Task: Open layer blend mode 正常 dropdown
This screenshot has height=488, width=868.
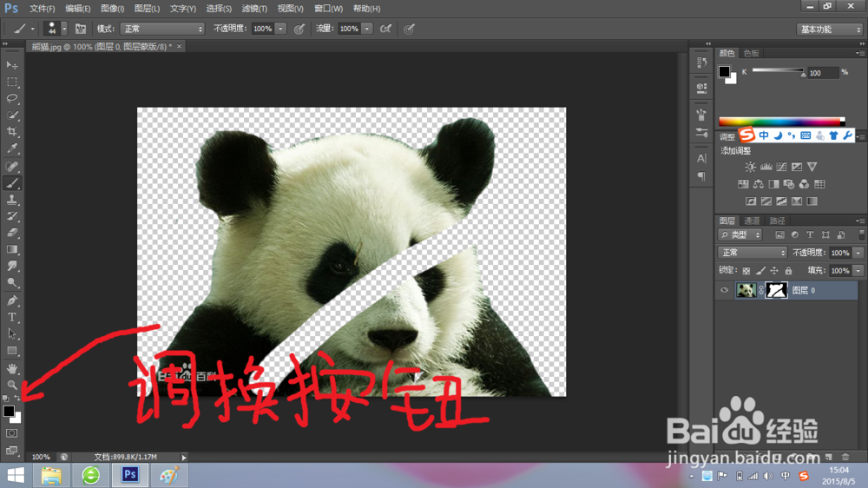Action: click(x=753, y=253)
